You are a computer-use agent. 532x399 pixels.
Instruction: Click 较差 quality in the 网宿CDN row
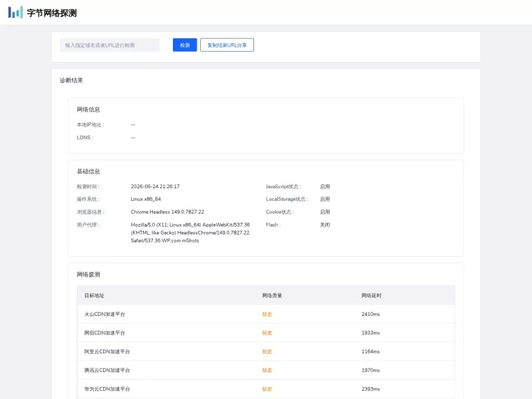(267, 333)
